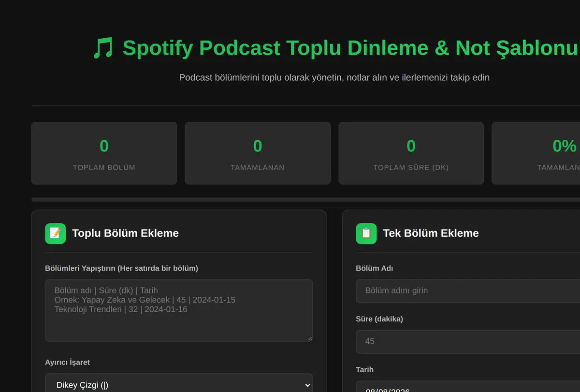Click the overall progress bar

point(305,199)
